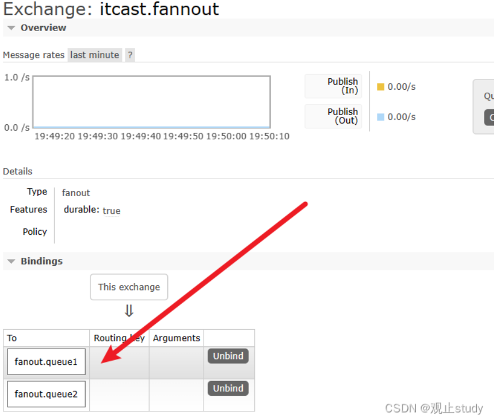
Task: Click the '?' help icon beside message rates
Action: tap(130, 55)
